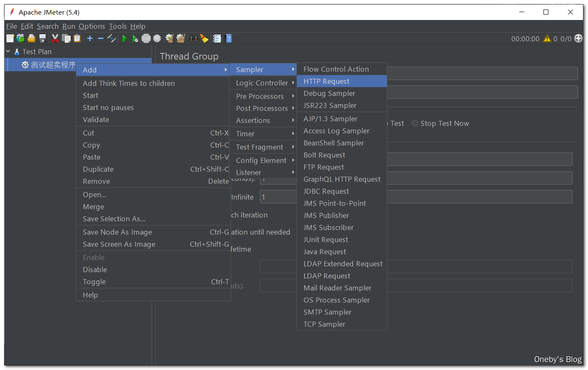Click the Clear broom-gear icon

coord(169,38)
